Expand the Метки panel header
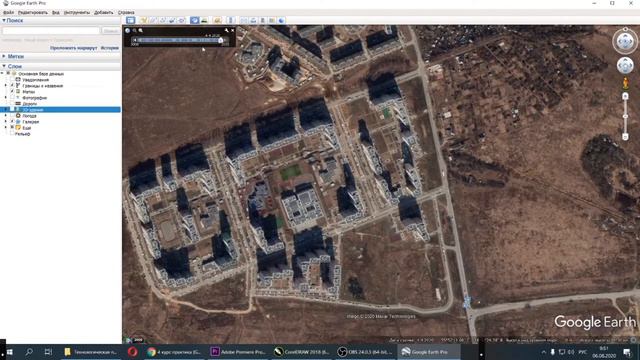Viewport: 640px width, 360px height. click(x=60, y=56)
